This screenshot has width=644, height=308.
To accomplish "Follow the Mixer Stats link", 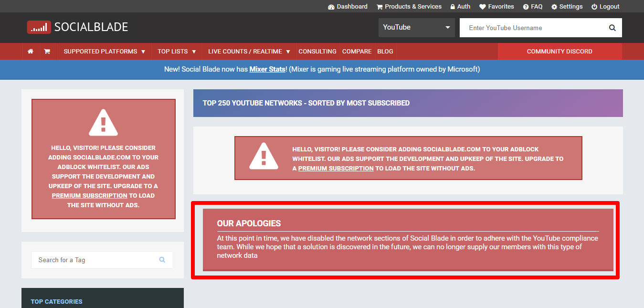I will point(267,69).
